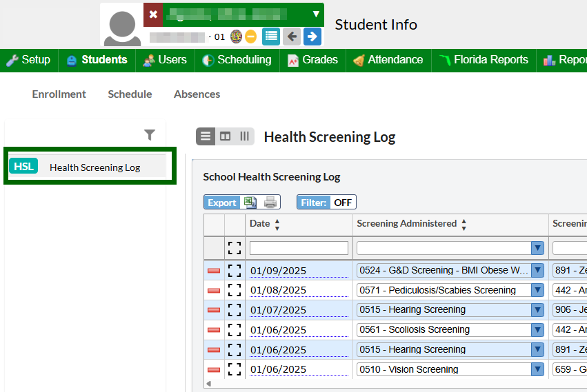587x392 pixels.
Task: Switch to the Absences tab
Action: (x=197, y=94)
